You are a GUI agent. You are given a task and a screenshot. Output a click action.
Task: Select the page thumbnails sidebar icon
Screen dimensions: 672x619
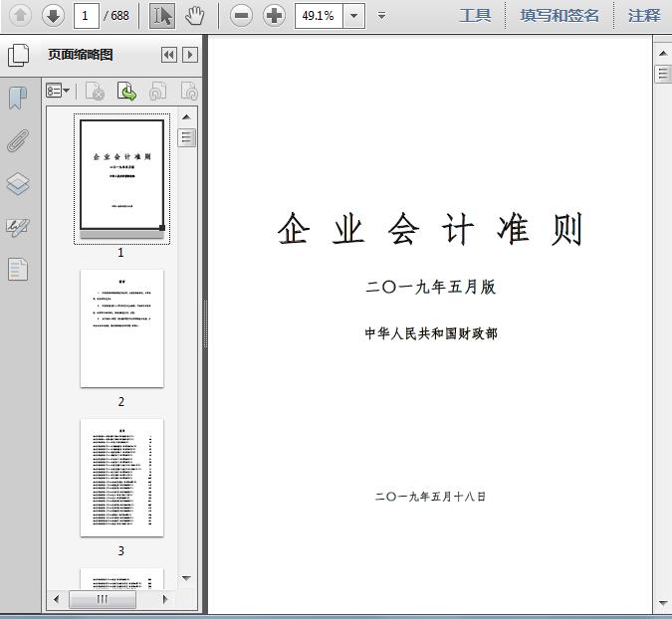(x=19, y=55)
